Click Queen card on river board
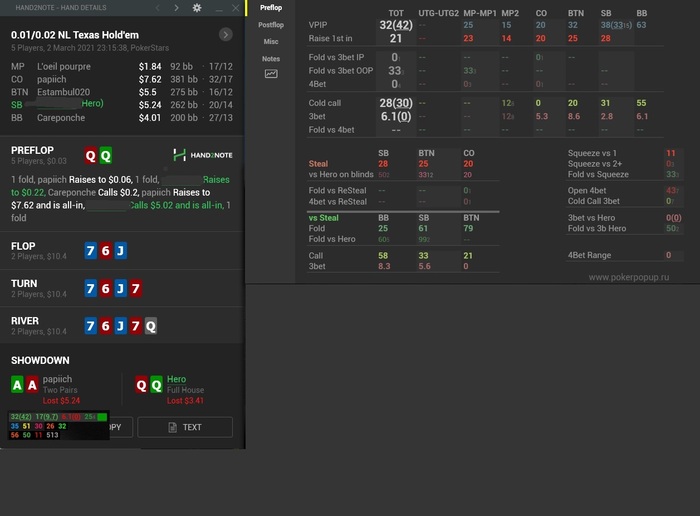Screen dimensions: 700x516 click(151, 326)
